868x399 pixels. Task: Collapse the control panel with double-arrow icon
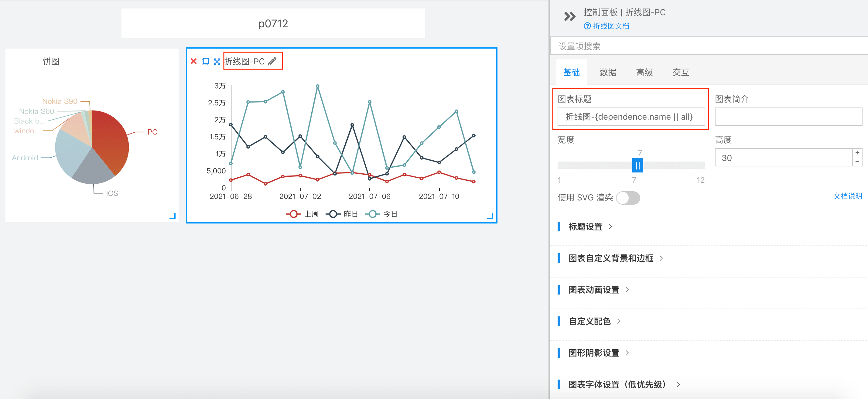pyautogui.click(x=569, y=16)
